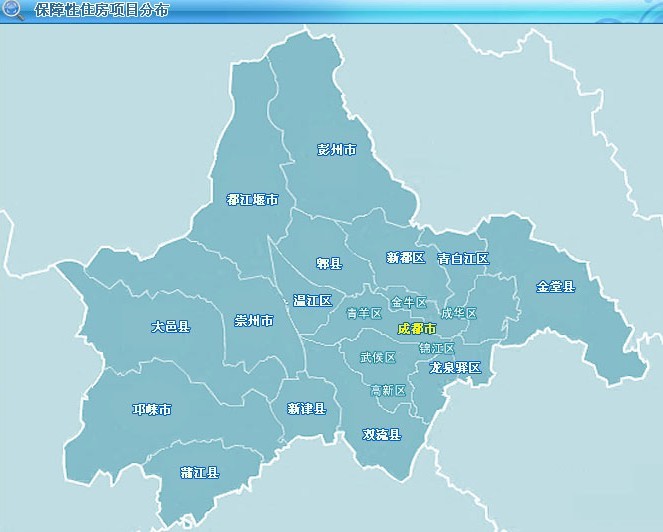Click the magnifier search icon in title bar

tap(13, 10)
